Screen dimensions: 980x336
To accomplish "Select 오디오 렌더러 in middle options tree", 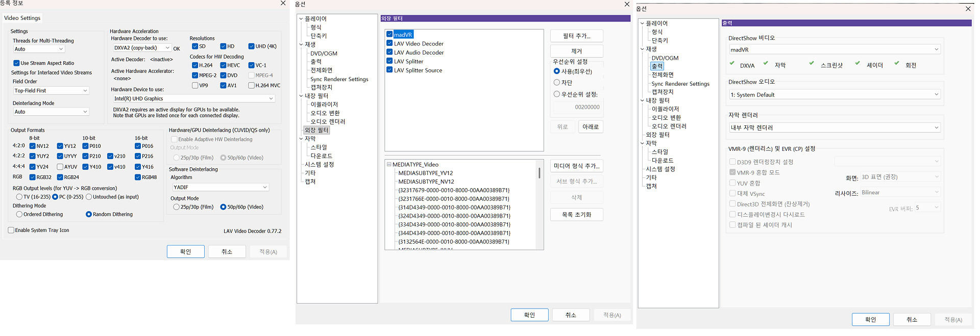I will pyautogui.click(x=328, y=121).
